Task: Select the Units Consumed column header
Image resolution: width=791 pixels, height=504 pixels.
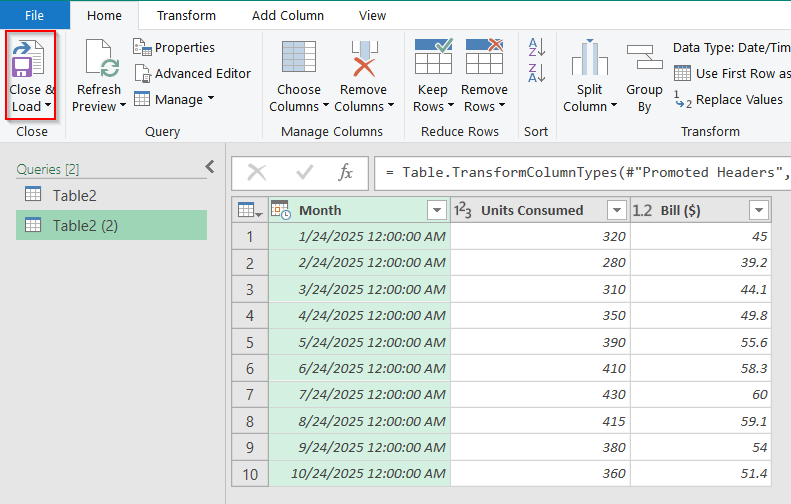Action: 540,210
